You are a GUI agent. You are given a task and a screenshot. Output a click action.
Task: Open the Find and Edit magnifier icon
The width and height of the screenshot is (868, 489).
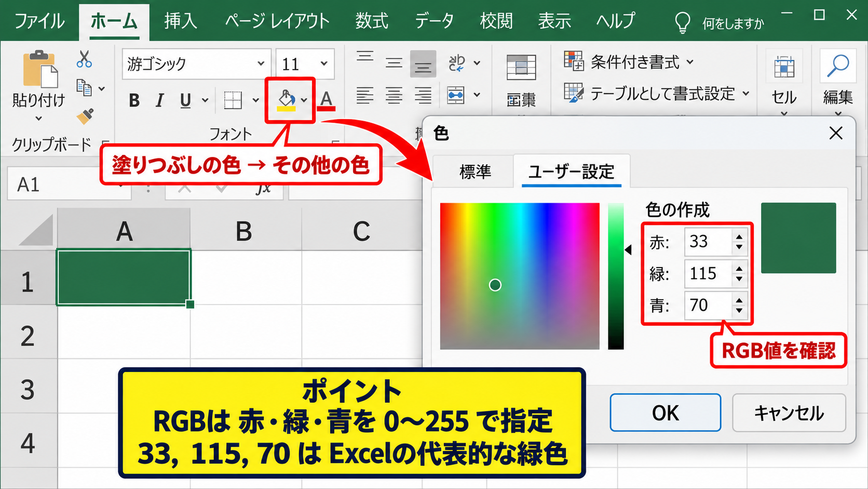[838, 66]
